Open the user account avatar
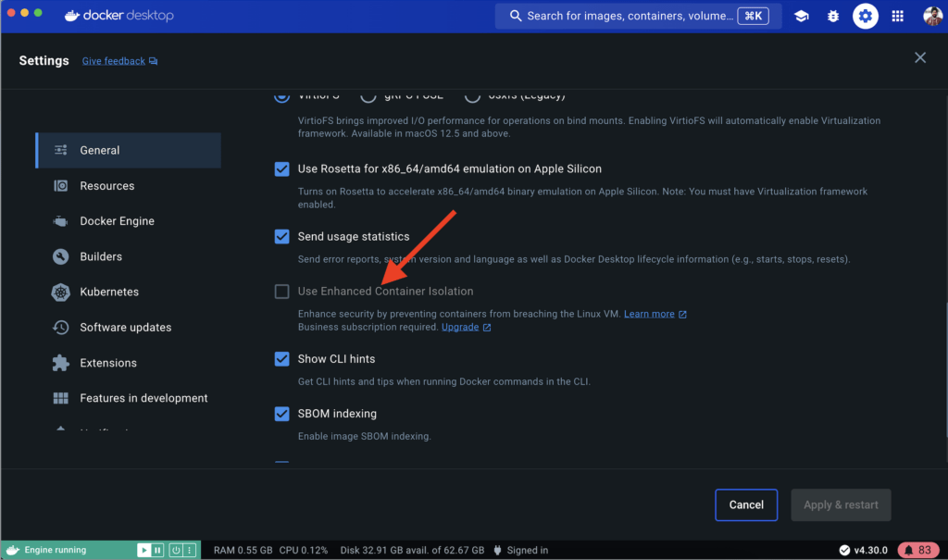 (x=932, y=17)
